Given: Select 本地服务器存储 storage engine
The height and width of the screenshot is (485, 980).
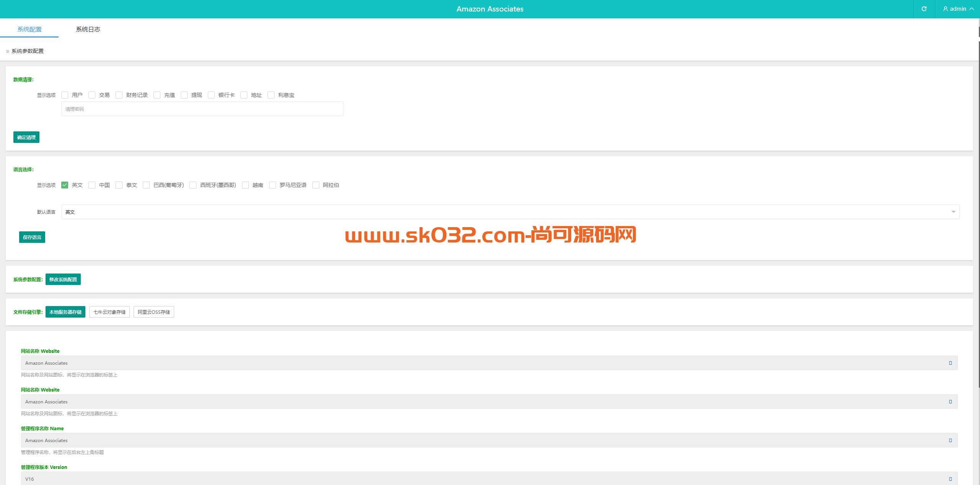Looking at the screenshot, I should click(65, 312).
